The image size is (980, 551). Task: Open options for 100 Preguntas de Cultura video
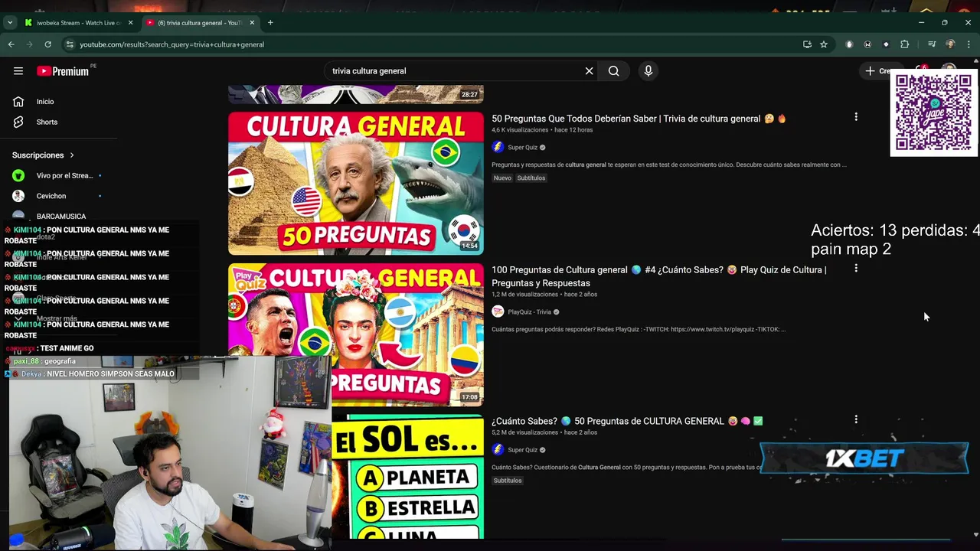coord(856,269)
